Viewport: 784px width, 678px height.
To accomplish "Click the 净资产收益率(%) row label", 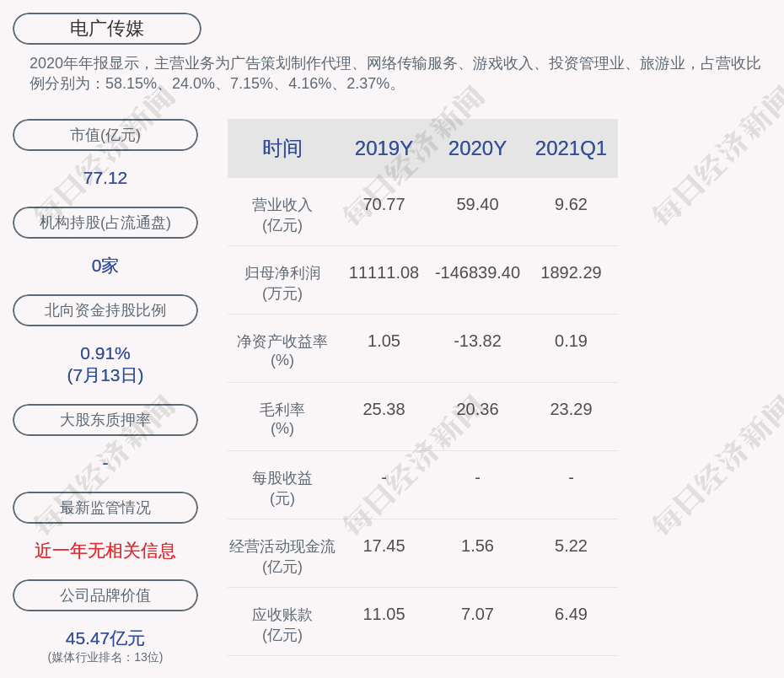I will point(282,351).
